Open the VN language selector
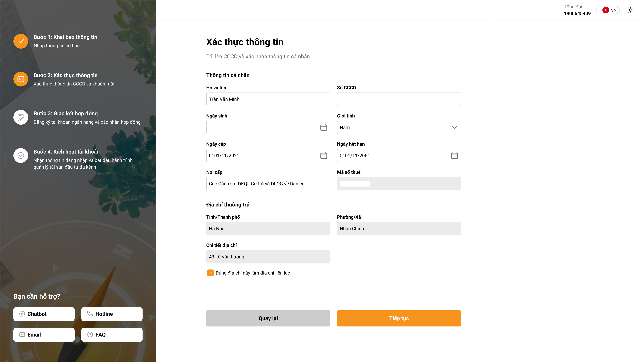Image resolution: width=644 pixels, height=362 pixels. 610,10
